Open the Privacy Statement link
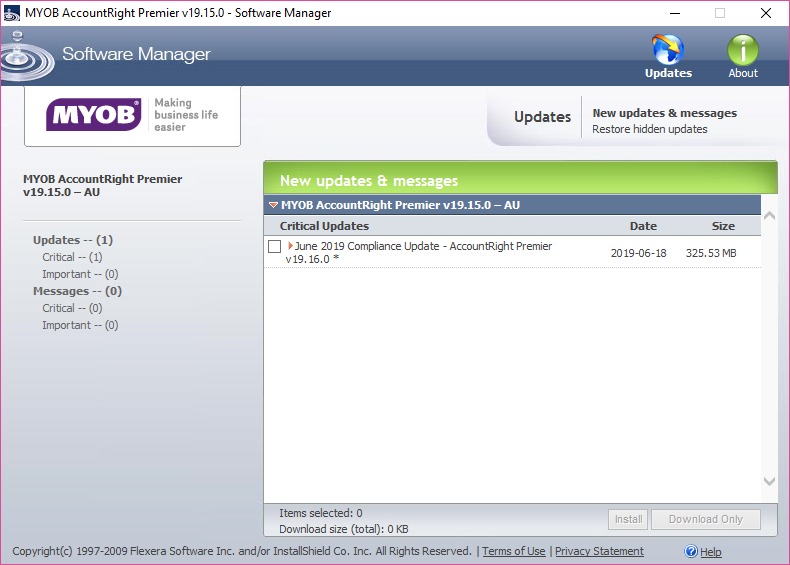The width and height of the screenshot is (790, 565). (x=599, y=551)
